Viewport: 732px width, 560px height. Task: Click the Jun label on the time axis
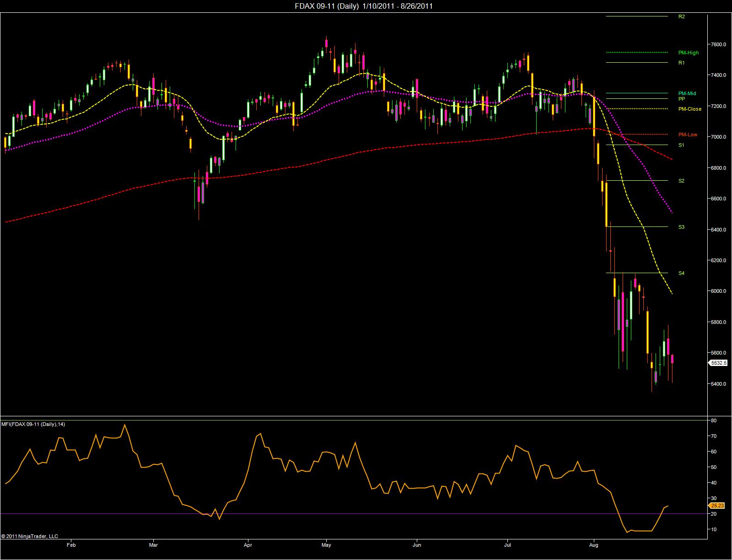point(417,545)
